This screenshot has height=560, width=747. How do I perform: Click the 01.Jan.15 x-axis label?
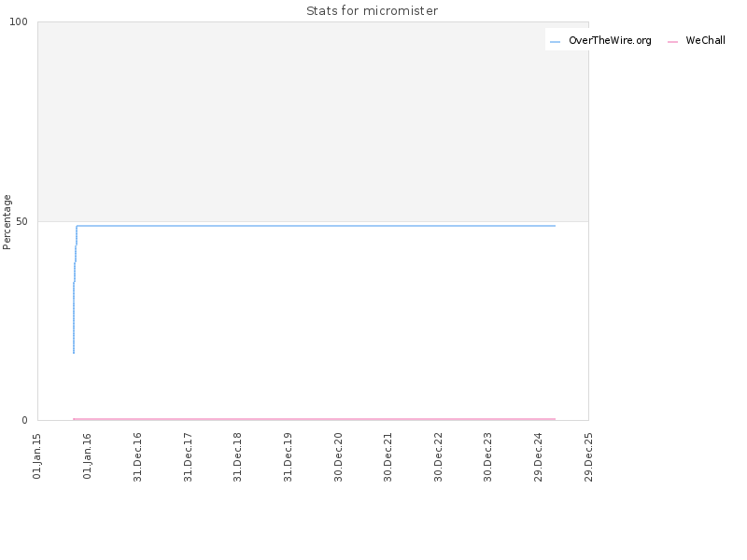pyautogui.click(x=37, y=455)
